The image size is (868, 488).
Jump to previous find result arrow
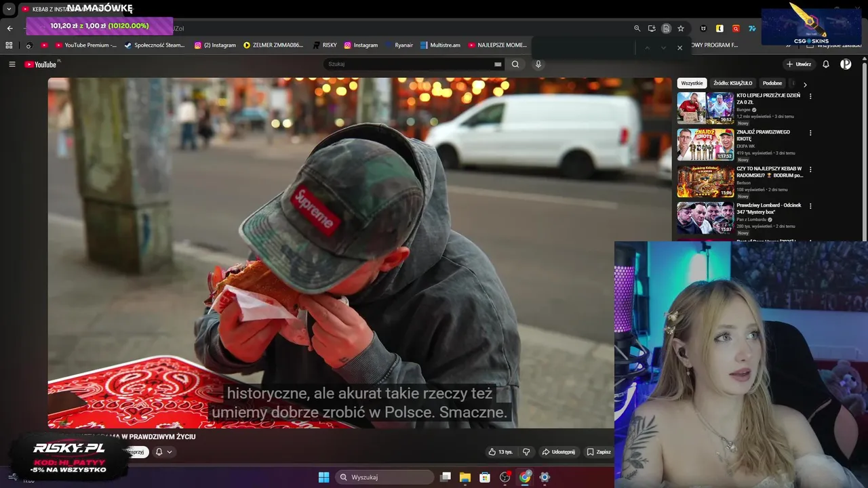pos(647,47)
